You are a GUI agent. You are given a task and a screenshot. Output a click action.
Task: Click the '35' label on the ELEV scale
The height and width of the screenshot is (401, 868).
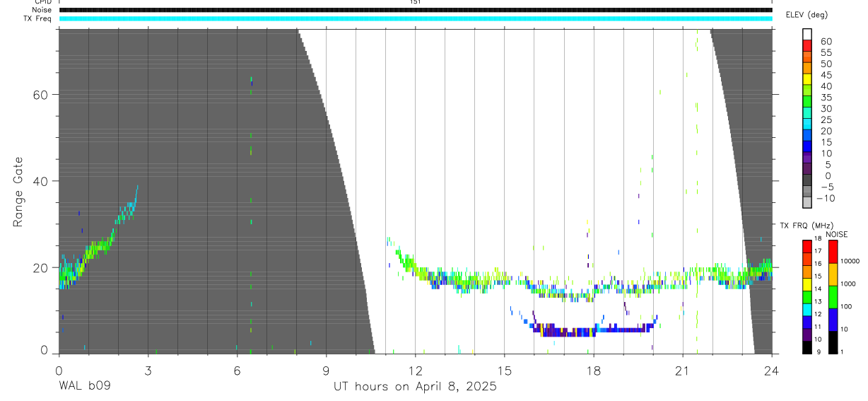click(826, 98)
